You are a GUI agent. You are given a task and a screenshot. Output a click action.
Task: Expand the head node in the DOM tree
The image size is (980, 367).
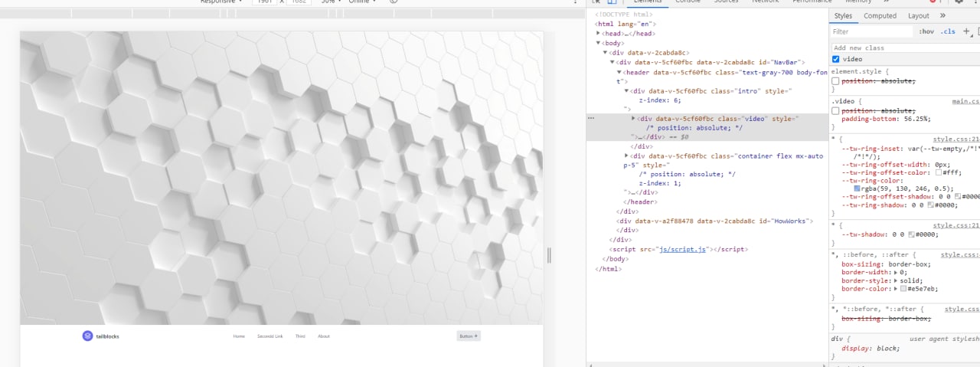598,34
